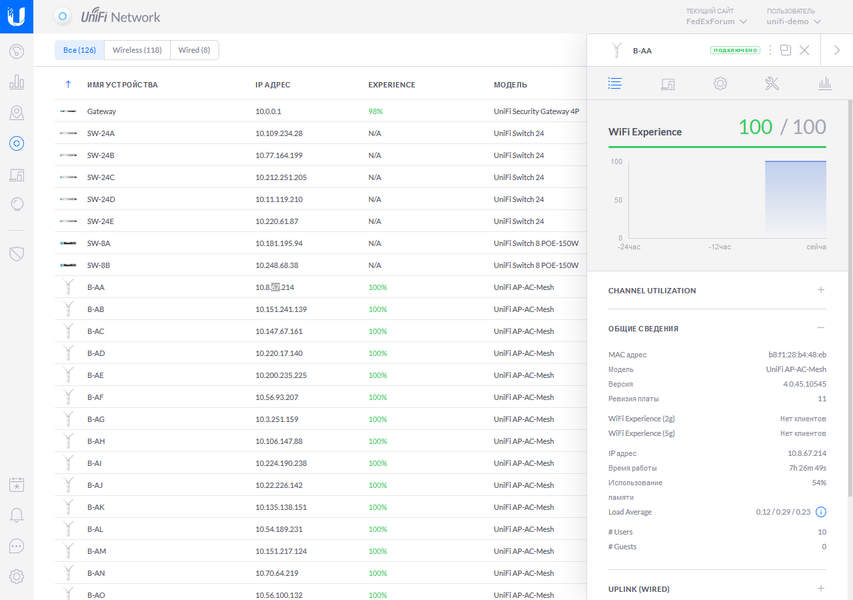Click the WiFi Experience green progress bar

717,147
